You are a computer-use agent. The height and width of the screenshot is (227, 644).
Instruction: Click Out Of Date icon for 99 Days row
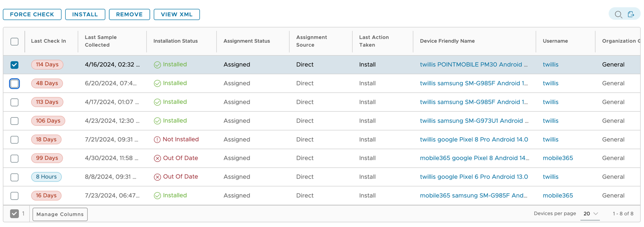tap(157, 159)
